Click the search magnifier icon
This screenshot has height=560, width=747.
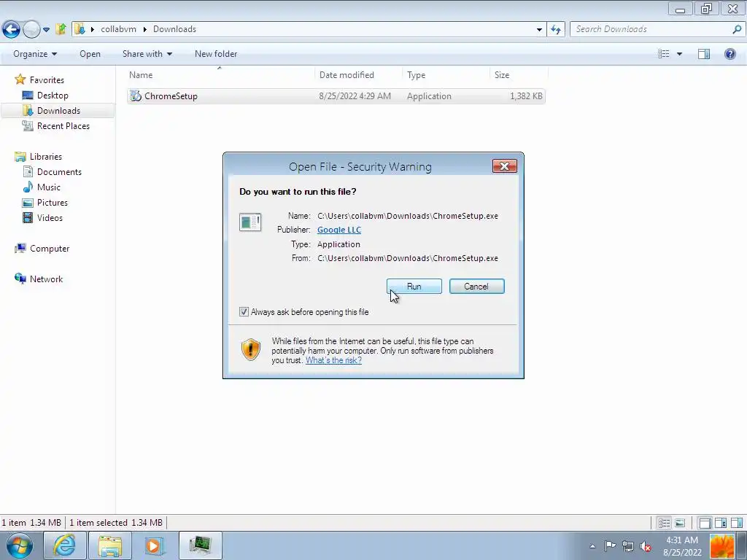[x=737, y=29]
